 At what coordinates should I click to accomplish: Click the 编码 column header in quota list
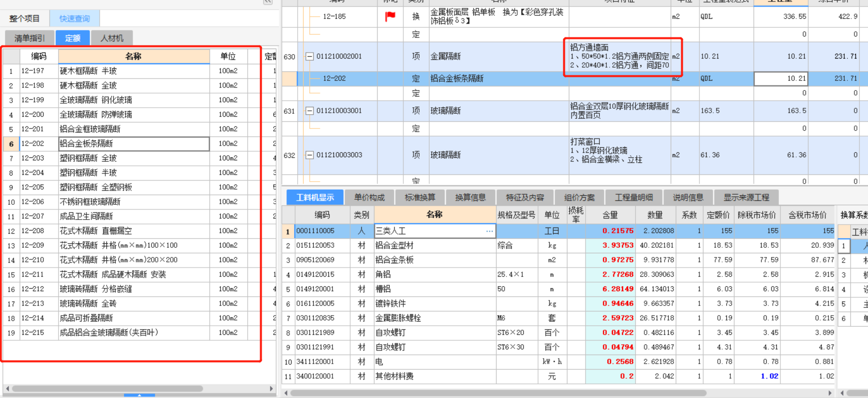click(x=39, y=57)
